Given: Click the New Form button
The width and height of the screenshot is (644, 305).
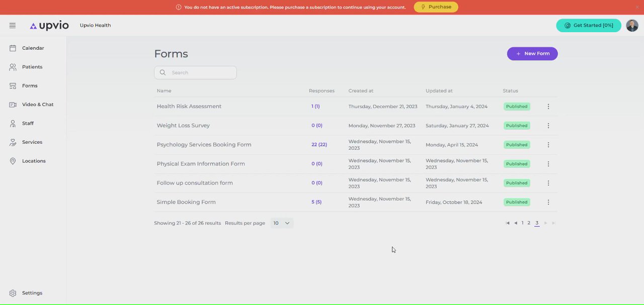Looking at the screenshot, I should 532,54.
